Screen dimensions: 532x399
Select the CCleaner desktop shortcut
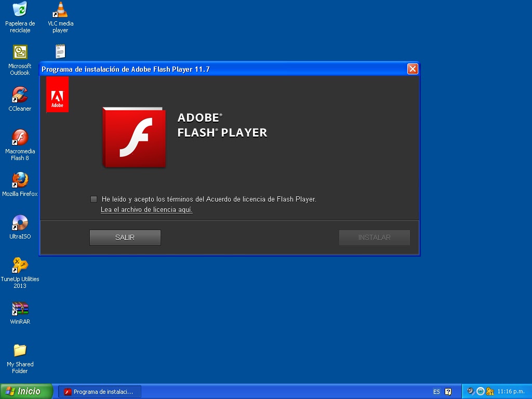(x=20, y=98)
